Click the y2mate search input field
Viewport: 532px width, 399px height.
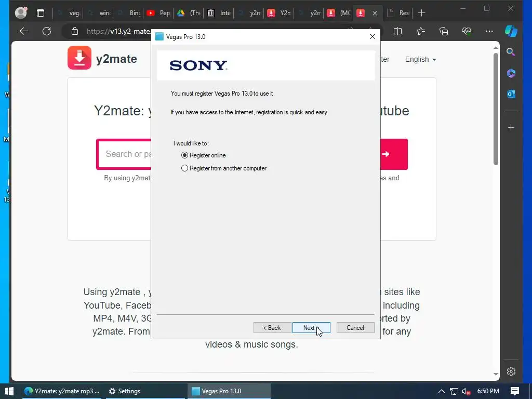[x=124, y=154]
